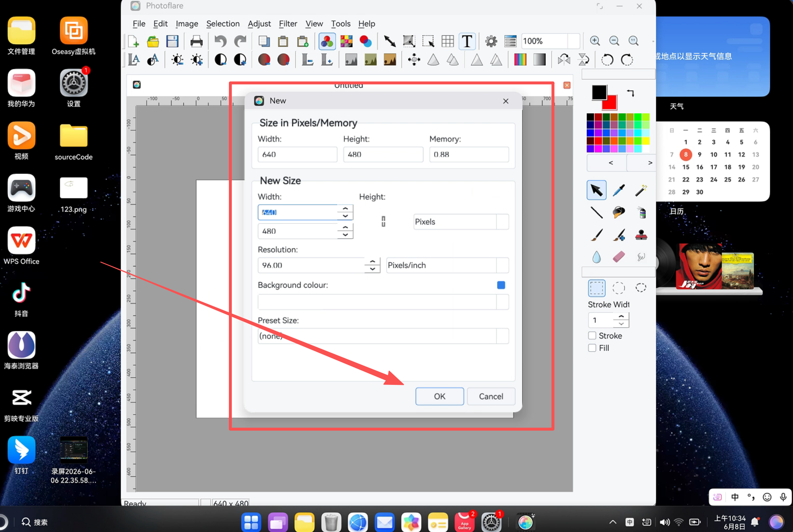Open WPS Office desktop shortcut

click(21, 245)
